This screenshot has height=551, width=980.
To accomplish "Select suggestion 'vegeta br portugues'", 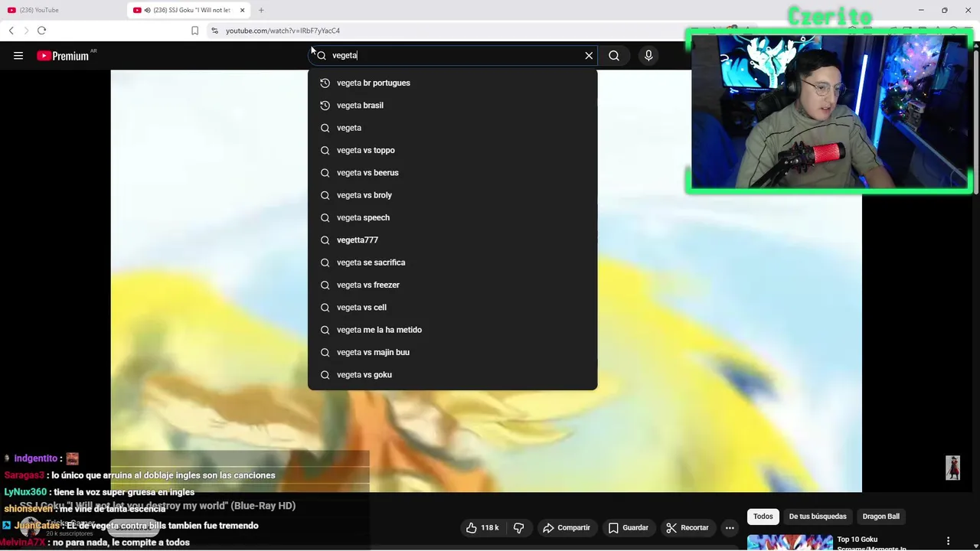I will [x=452, y=83].
